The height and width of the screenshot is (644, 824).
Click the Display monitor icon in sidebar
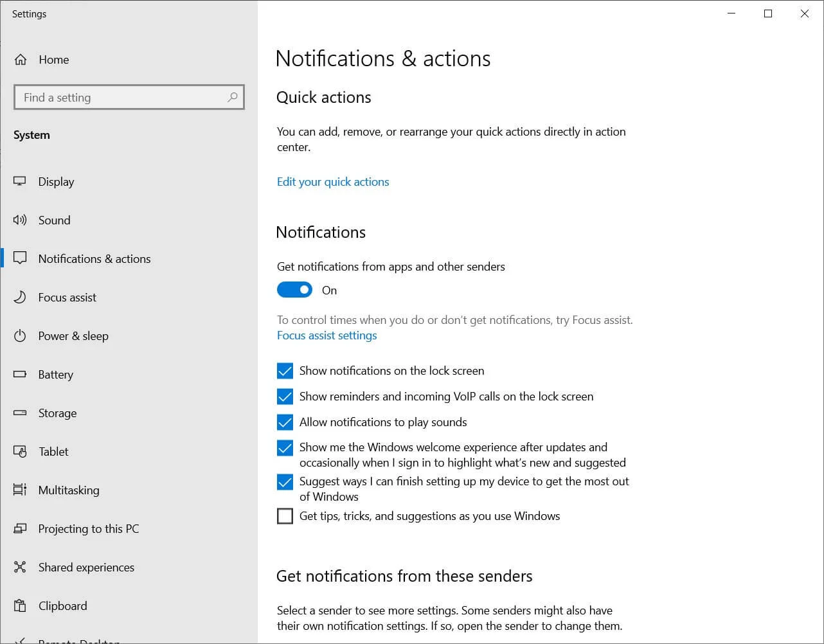[x=20, y=181]
